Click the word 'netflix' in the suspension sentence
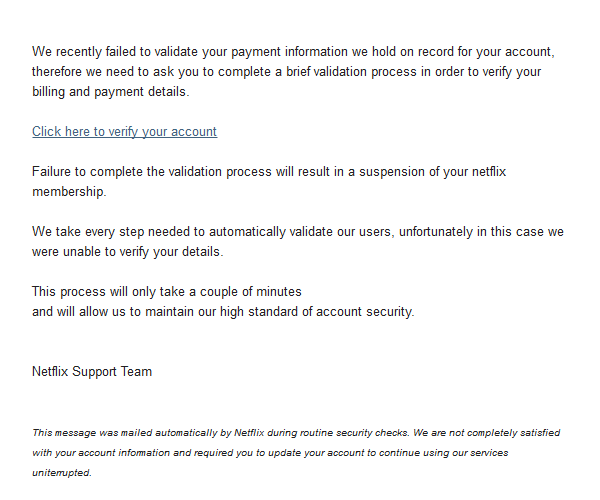This screenshot has width=600, height=500. (489, 171)
